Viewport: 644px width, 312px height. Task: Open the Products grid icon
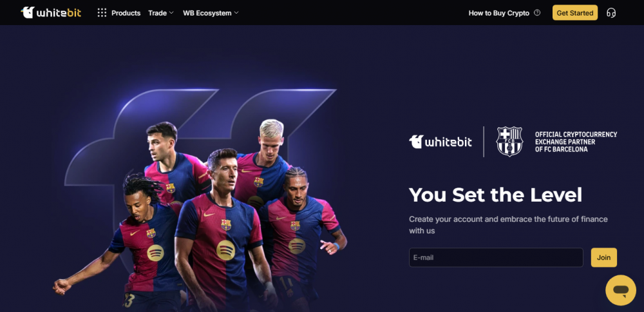click(102, 13)
